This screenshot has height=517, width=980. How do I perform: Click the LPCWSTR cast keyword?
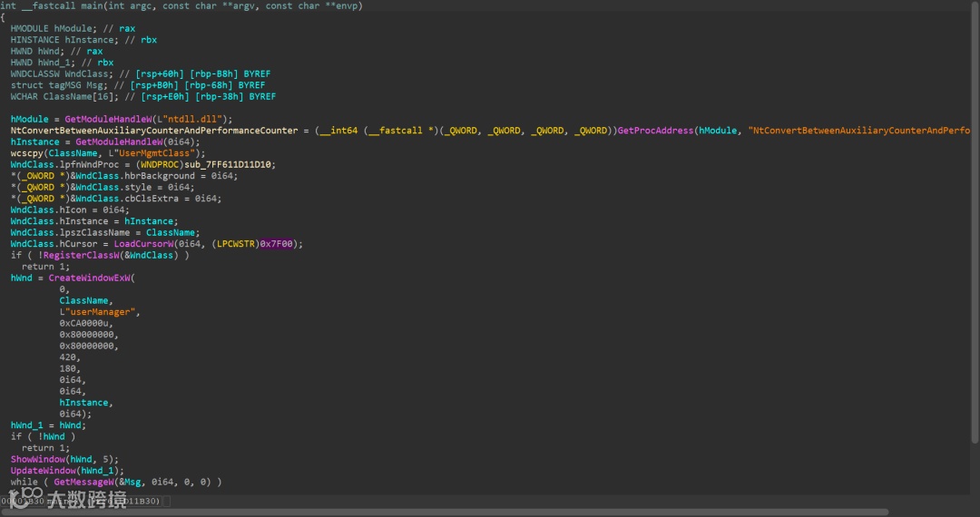point(236,243)
